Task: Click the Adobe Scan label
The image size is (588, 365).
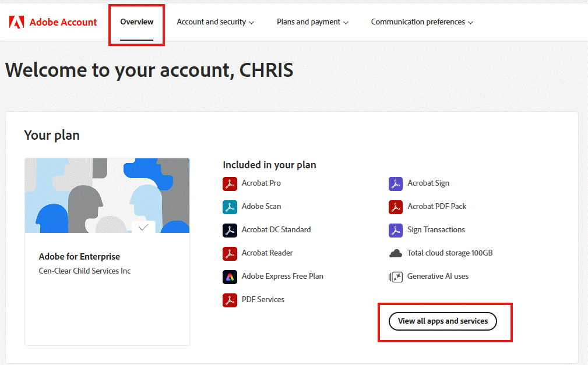Action: [x=262, y=206]
